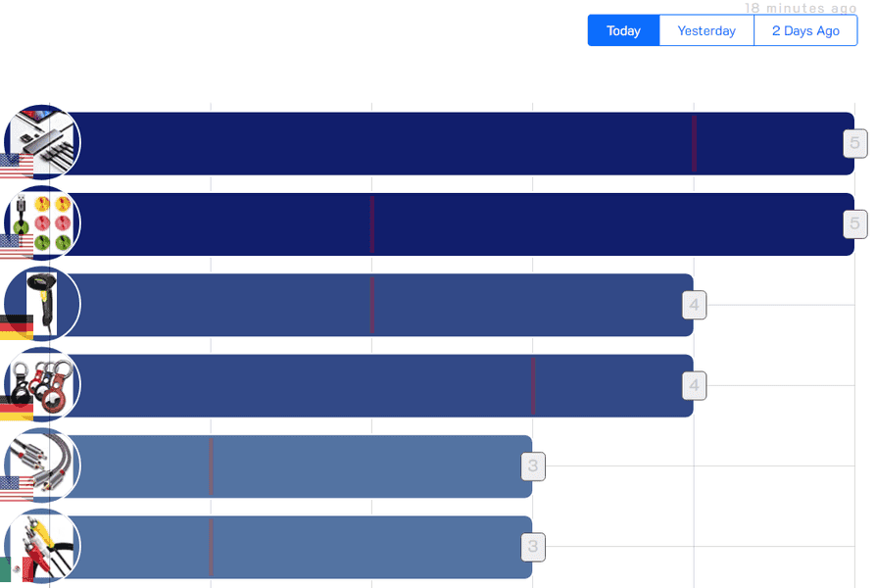Viewport: 876px width, 588px height.
Task: Switch to the Today view
Action: (x=623, y=30)
